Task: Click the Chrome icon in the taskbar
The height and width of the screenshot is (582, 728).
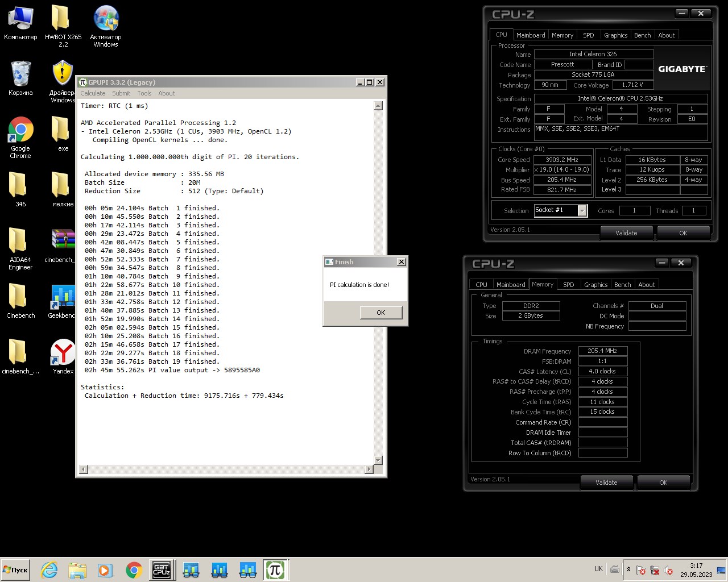Action: [x=134, y=570]
